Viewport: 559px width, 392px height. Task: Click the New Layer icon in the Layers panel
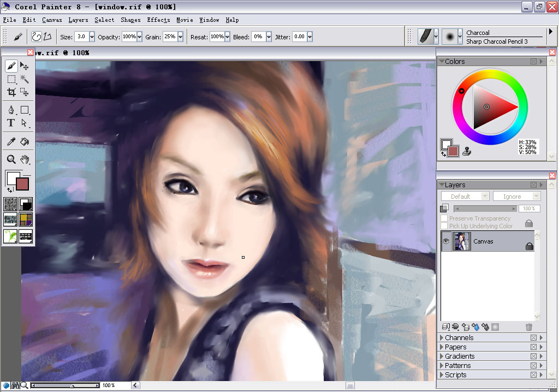click(x=466, y=326)
